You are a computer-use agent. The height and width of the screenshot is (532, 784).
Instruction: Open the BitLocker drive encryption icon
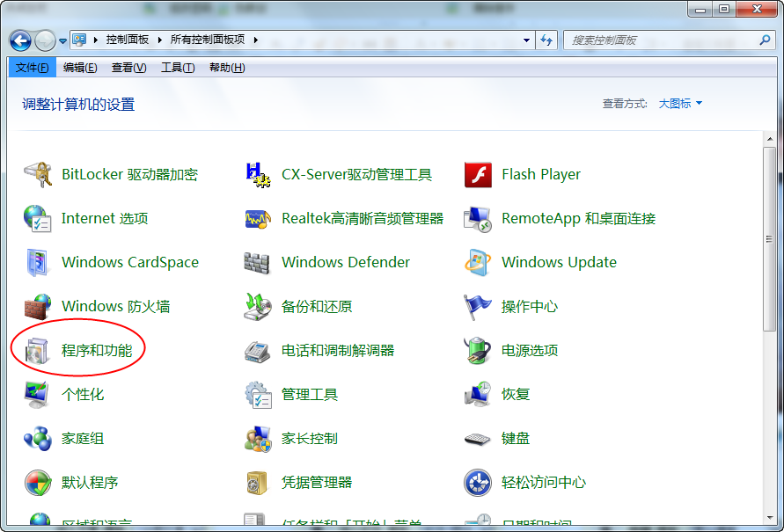coord(38,174)
